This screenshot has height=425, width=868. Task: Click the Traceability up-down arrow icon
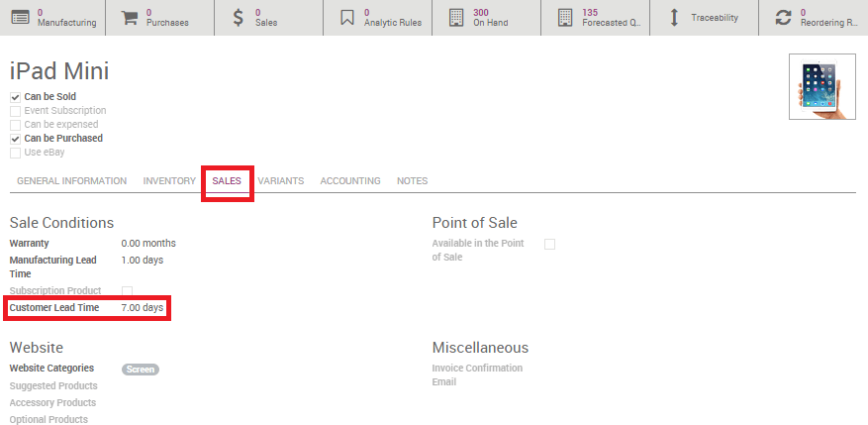(674, 18)
